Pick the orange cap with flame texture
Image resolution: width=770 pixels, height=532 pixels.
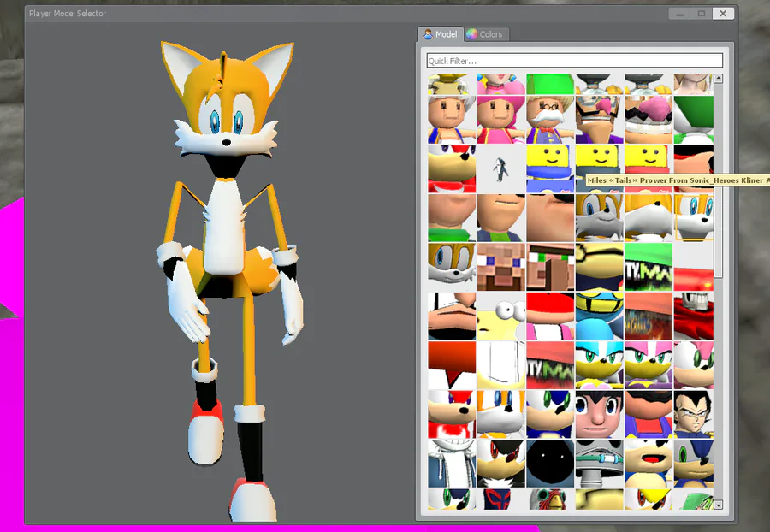tap(649, 316)
